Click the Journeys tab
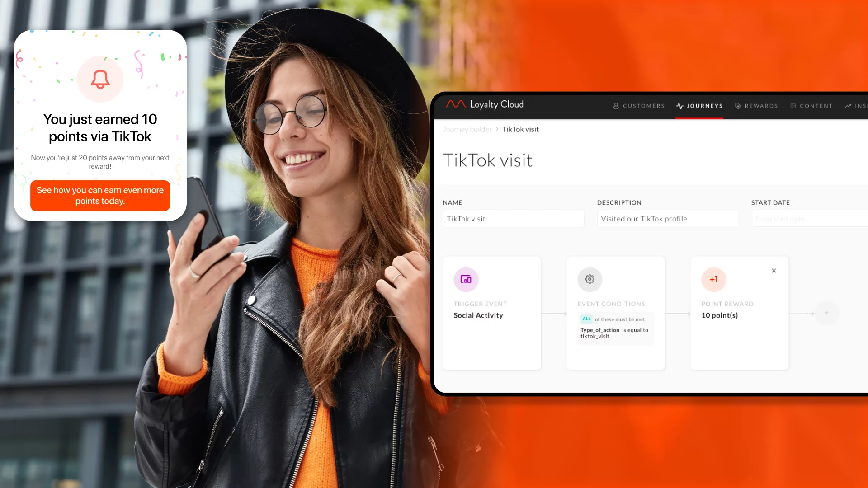Image resolution: width=868 pixels, height=488 pixels. 698,106
